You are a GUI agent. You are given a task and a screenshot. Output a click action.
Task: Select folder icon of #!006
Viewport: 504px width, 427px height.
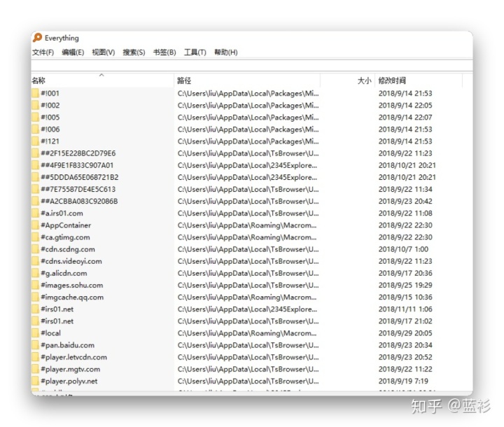coord(35,129)
